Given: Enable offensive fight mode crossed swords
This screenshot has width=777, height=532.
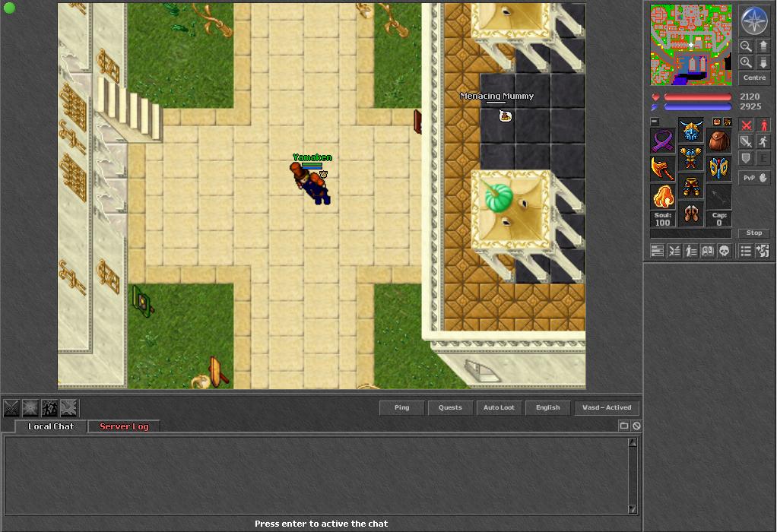Looking at the screenshot, I should point(747,125).
